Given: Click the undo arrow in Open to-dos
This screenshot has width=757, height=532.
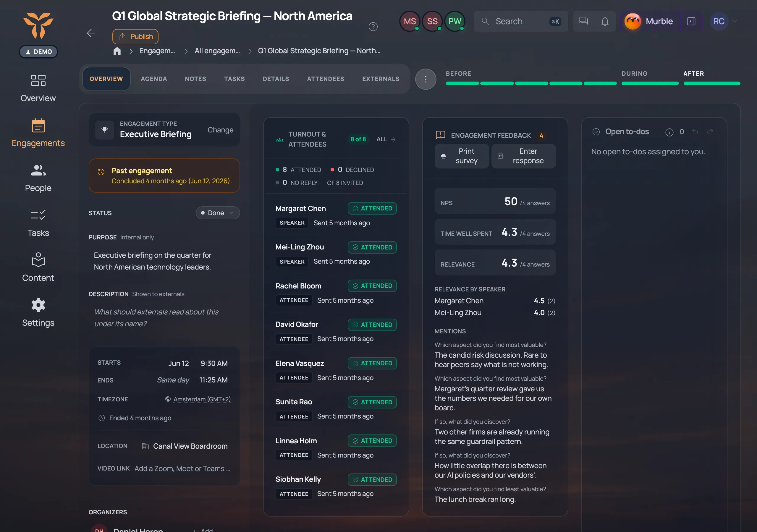Looking at the screenshot, I should pos(695,132).
